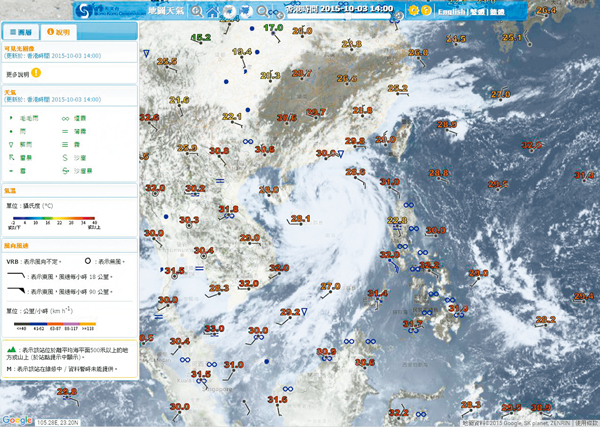Click the zoom out magnifier icon
The image size is (600, 427).
coord(262,11)
